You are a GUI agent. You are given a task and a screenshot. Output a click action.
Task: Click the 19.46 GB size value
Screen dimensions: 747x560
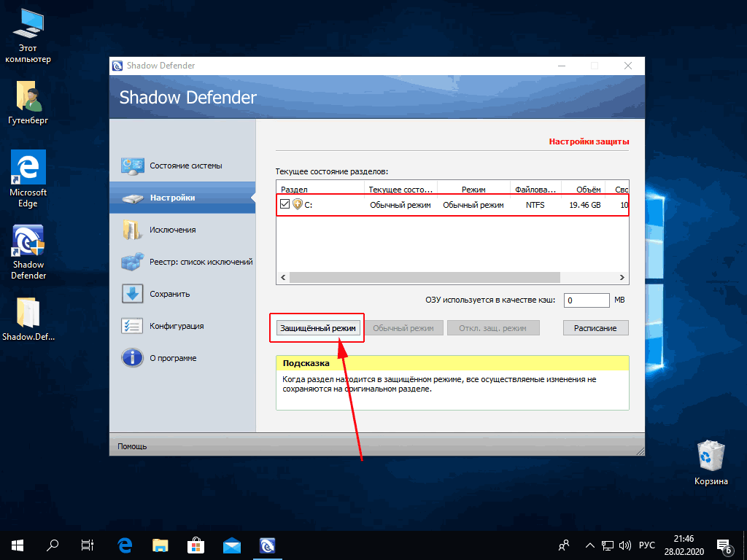584,205
